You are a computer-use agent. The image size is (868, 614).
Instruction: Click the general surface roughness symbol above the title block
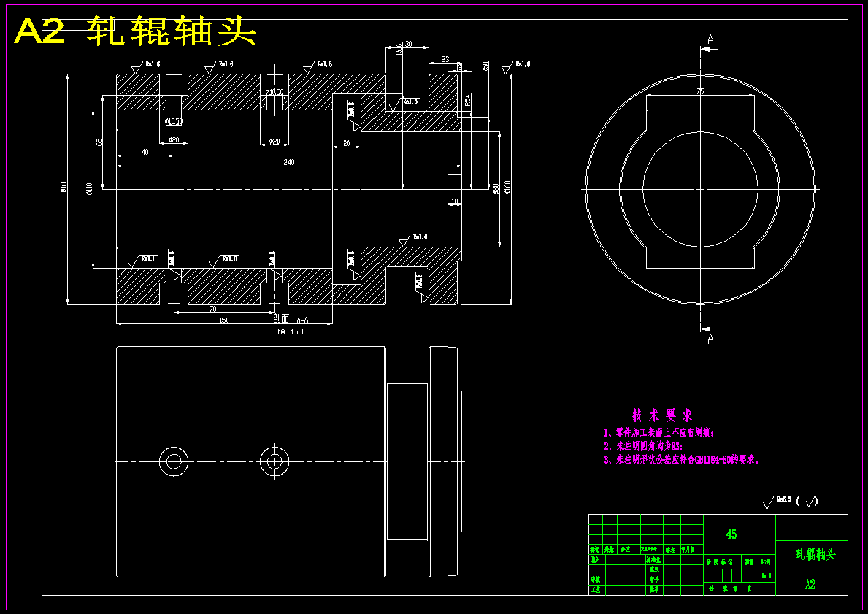pos(790,502)
